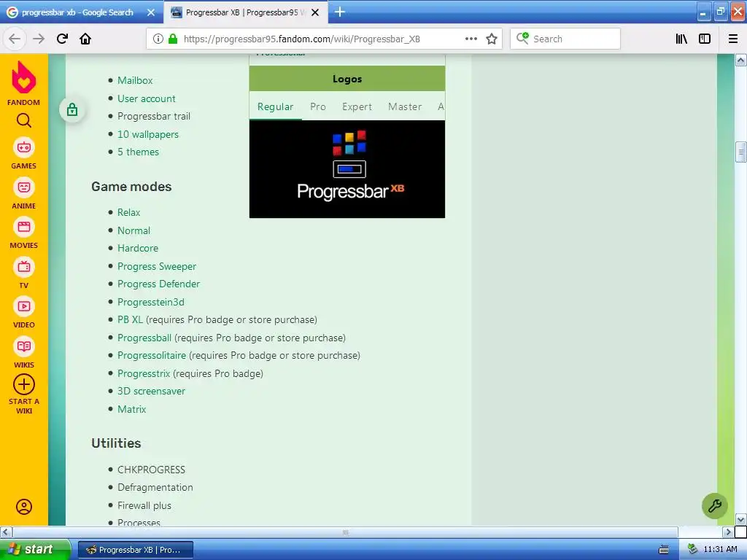This screenshot has width=747, height=560.
Task: Open the Matrix link
Action: (x=132, y=409)
